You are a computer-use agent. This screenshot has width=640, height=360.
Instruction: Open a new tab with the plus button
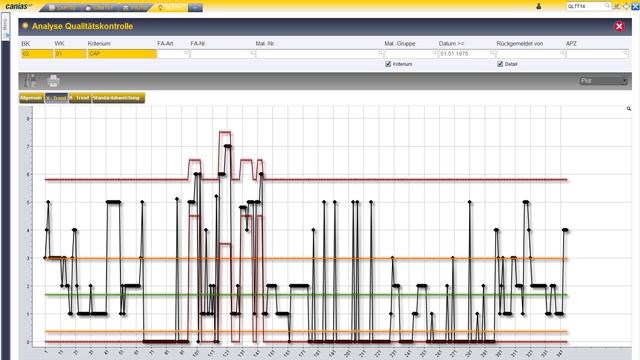coord(195,8)
